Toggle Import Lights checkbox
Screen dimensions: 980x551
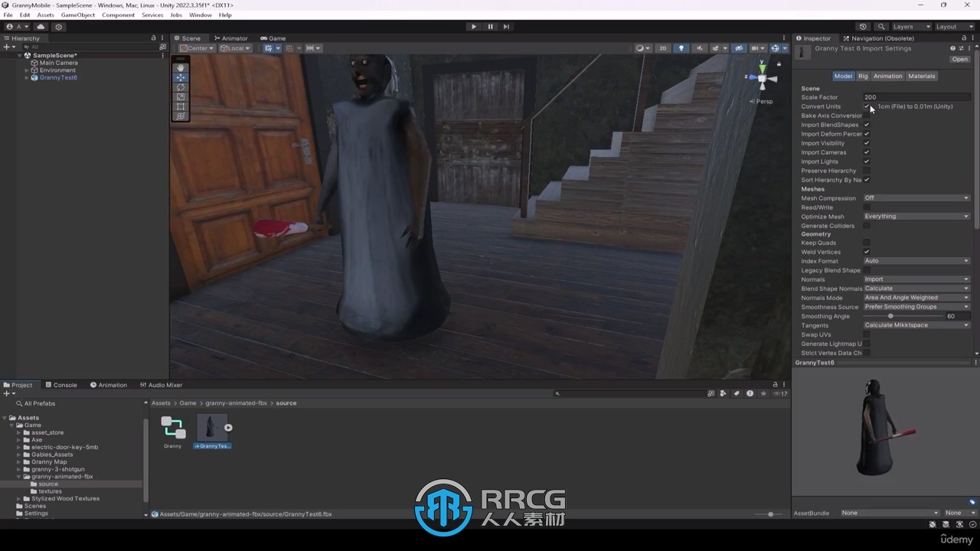click(x=867, y=161)
